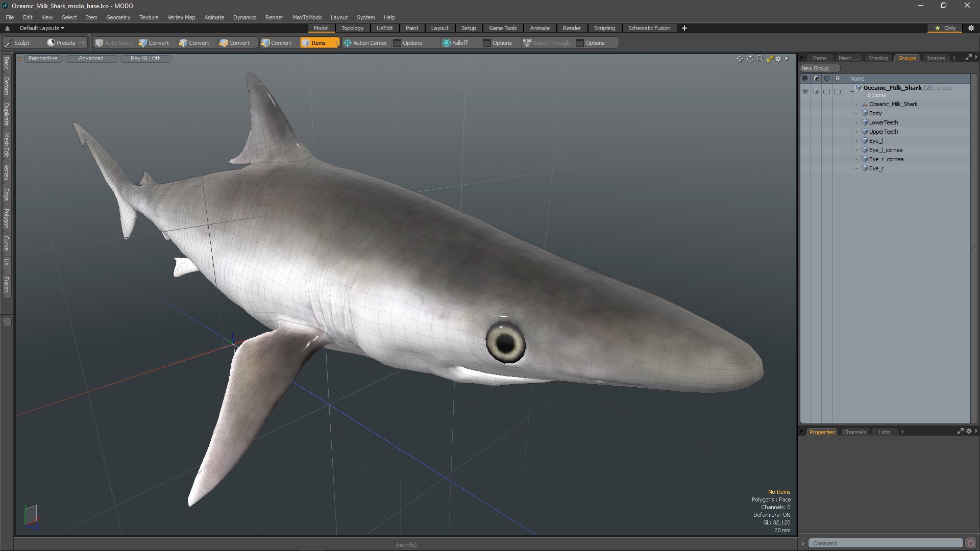Image resolution: width=980 pixels, height=551 pixels.
Task: Open the Mesh Edit vertical sidebar tab
Action: coord(6,145)
